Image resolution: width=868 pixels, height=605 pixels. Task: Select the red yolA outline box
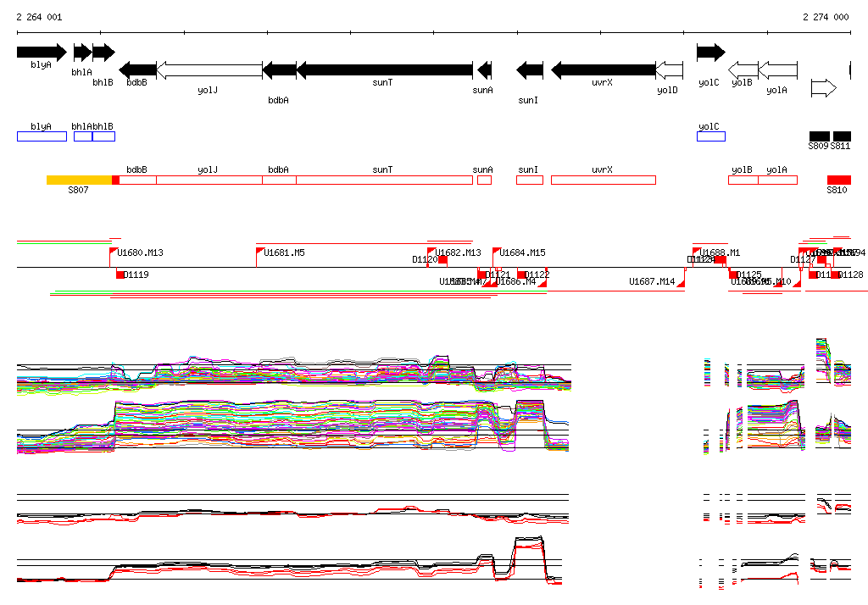tap(778, 180)
